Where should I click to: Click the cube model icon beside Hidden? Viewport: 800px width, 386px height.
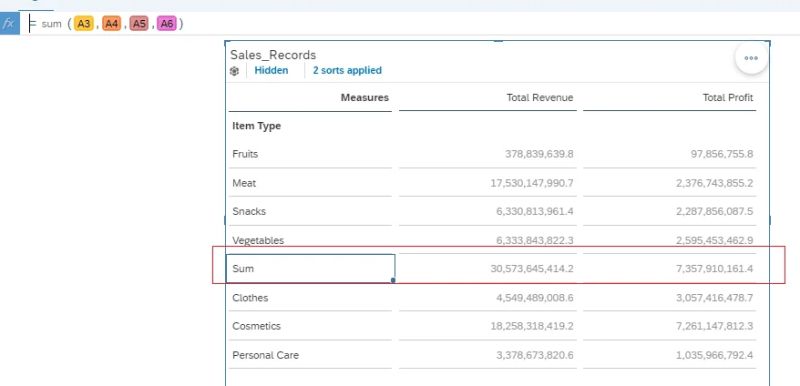coord(234,71)
